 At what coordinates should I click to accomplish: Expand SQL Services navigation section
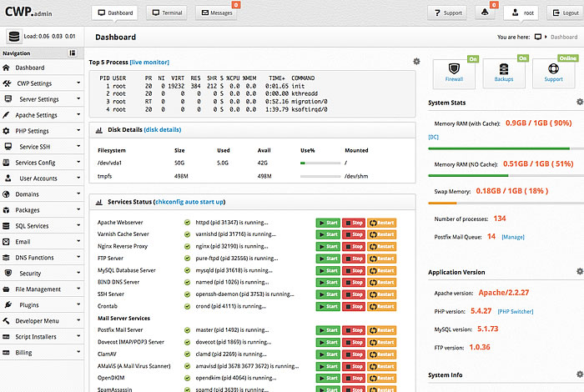[42, 226]
